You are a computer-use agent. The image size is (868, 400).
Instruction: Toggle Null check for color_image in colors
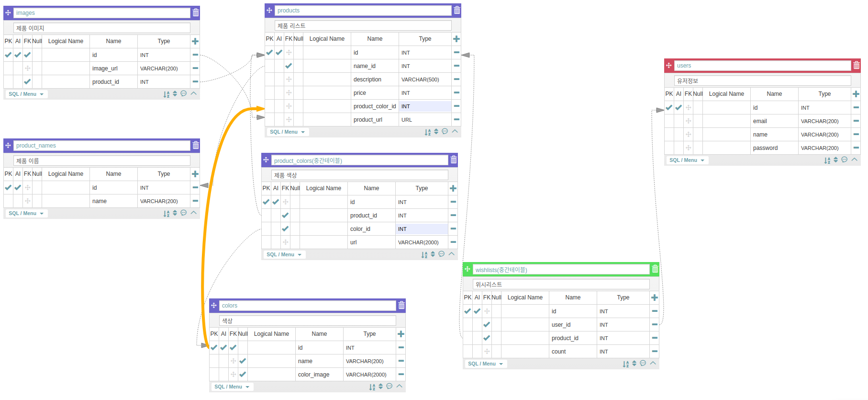pos(243,375)
